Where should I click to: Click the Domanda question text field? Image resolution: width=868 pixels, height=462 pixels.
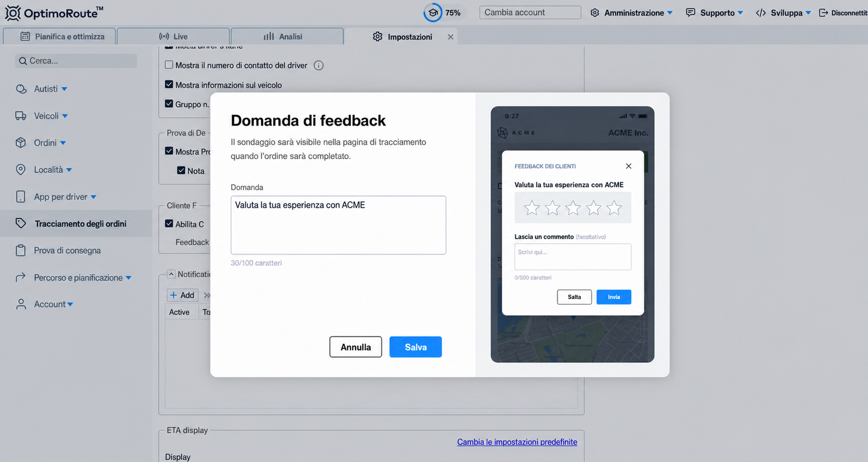pos(338,225)
